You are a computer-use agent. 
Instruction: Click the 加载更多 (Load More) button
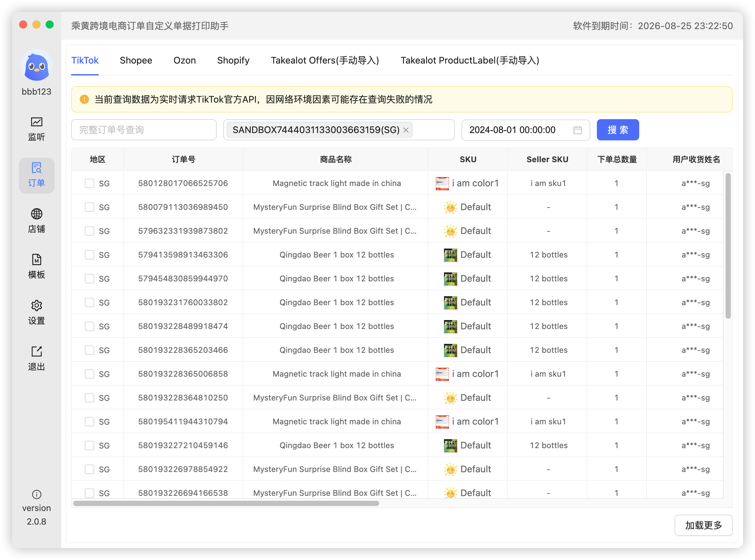(703, 525)
